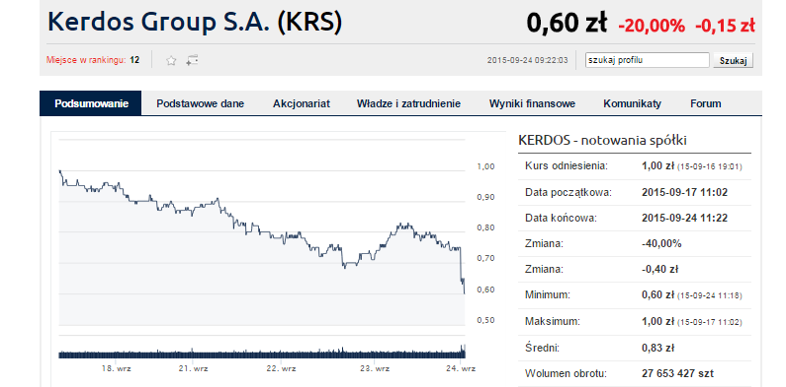Viewport: 786px width, 387px height.
Task: Click the Kerdos Group S.A. (KRS) heading
Action: [194, 22]
